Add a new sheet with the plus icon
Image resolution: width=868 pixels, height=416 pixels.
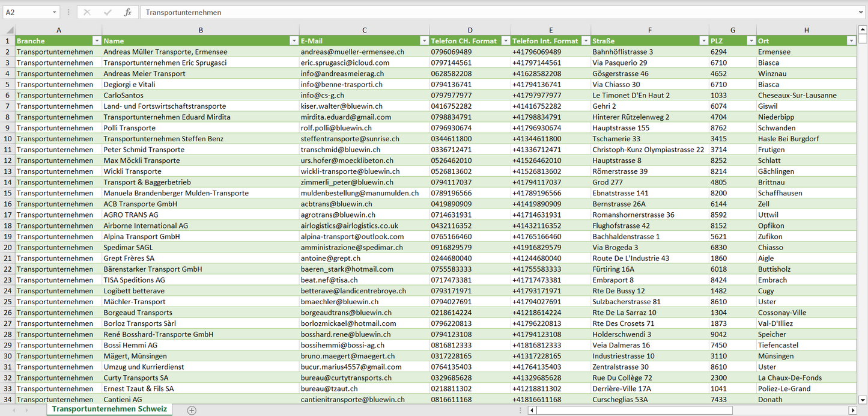[x=192, y=410]
